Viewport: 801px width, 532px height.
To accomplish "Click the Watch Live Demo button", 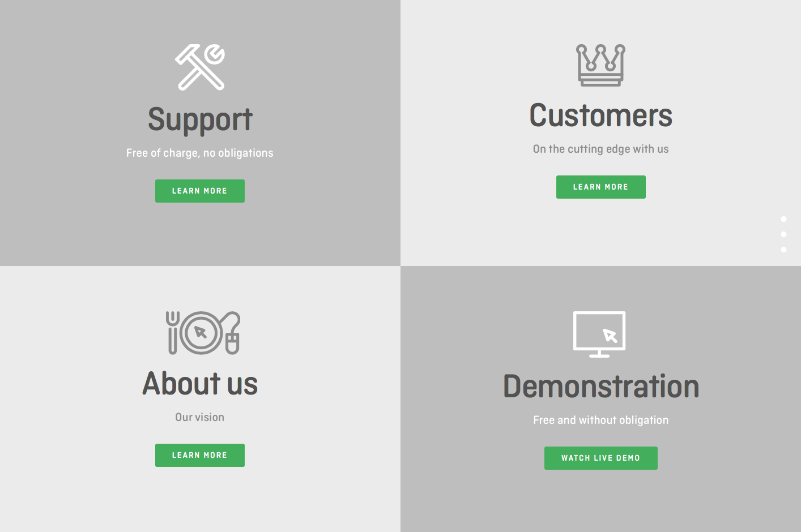I will click(600, 458).
